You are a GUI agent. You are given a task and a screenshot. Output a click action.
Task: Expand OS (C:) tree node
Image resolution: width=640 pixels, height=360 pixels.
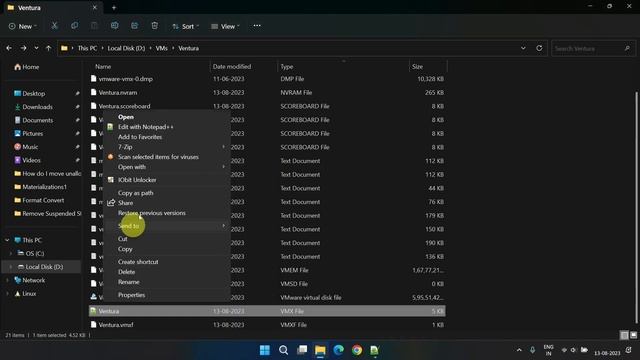pyautogui.click(x=11, y=253)
